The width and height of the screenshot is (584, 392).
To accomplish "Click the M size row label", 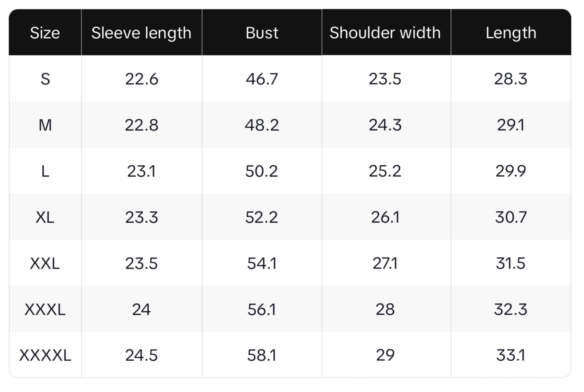I will tap(45, 125).
